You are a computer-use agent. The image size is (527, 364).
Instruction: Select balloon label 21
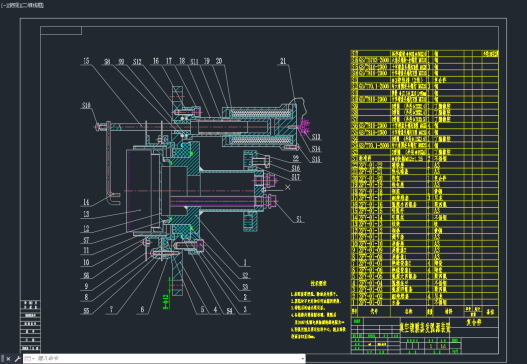tap(283, 61)
